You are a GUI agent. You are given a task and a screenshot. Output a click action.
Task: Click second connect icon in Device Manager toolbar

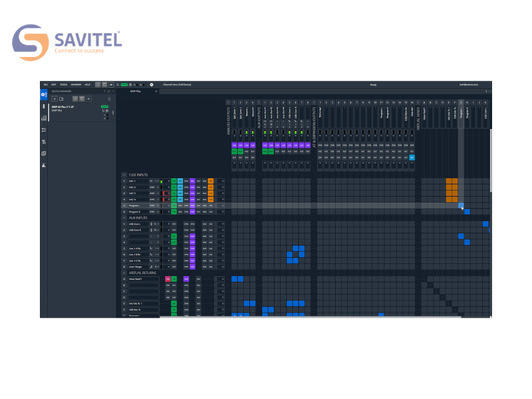82,98
